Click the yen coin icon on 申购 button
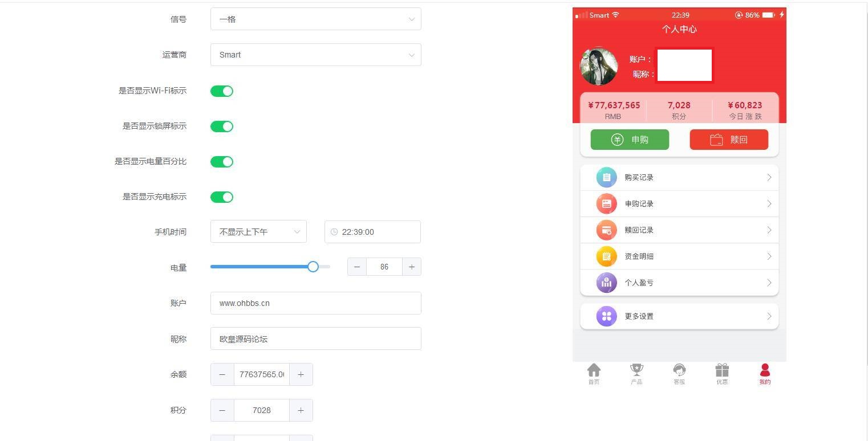The image size is (868, 441). (x=617, y=140)
